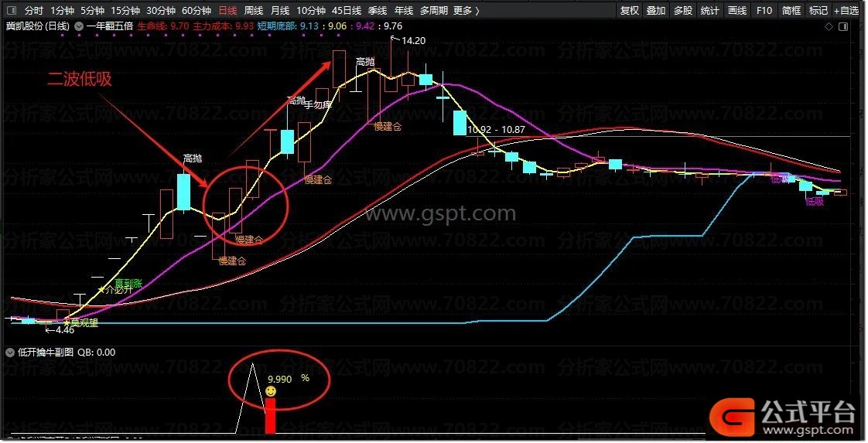868x443 pixels.
Task: Click the 统计 statistics button
Action: (x=709, y=11)
